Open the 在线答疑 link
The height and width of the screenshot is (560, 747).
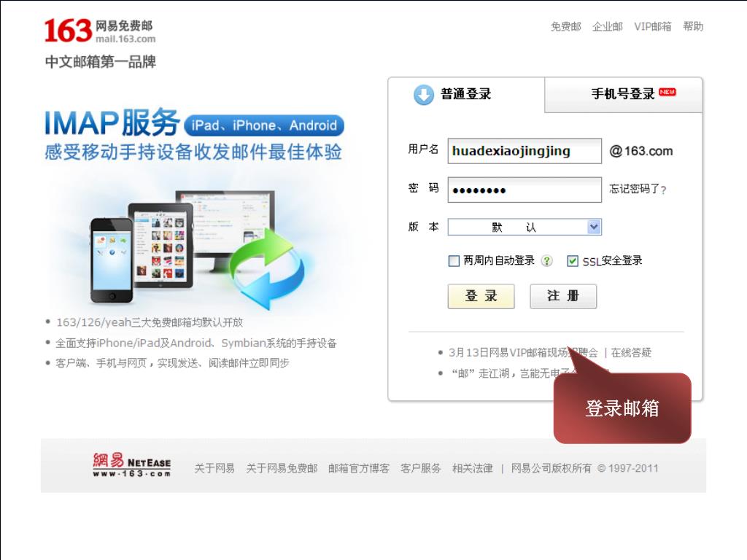[631, 353]
